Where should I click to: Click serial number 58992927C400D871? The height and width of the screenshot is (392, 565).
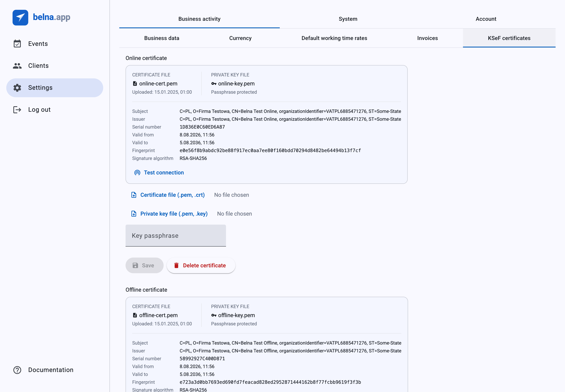click(x=202, y=359)
